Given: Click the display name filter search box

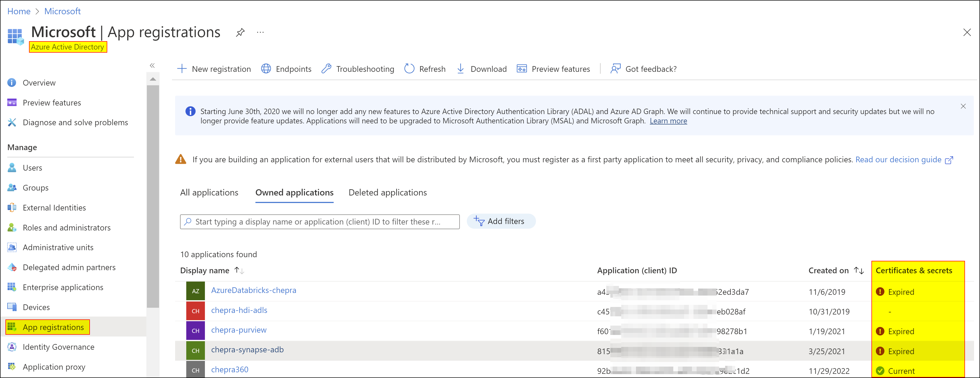Looking at the screenshot, I should (320, 222).
